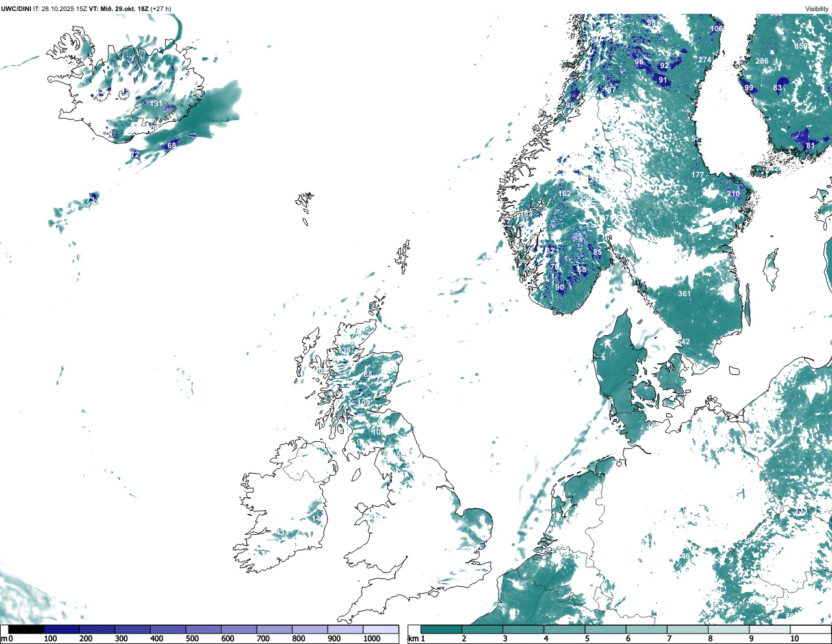This screenshot has height=644, width=832.
Task: Click the '191' value over Iceland
Action: coord(157,103)
